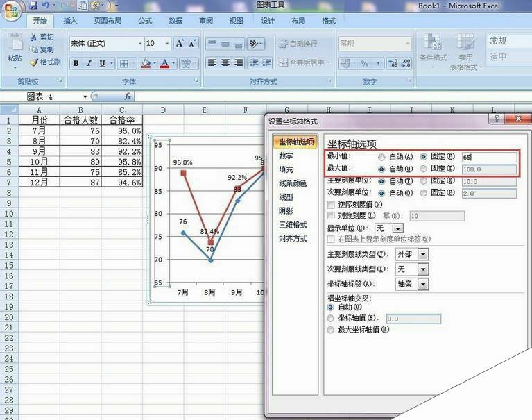Viewport: 532px width, 420px height.
Task: Open 显示单位 dropdown
Action: [398, 228]
